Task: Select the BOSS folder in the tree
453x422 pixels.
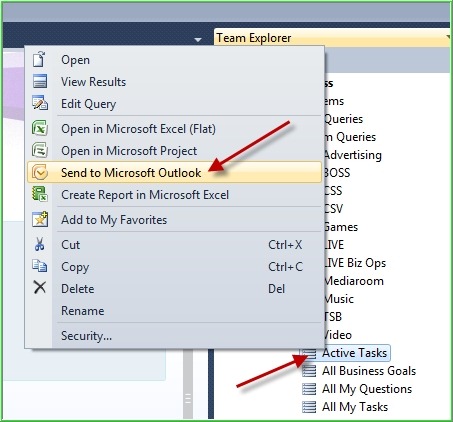Action: click(x=337, y=173)
